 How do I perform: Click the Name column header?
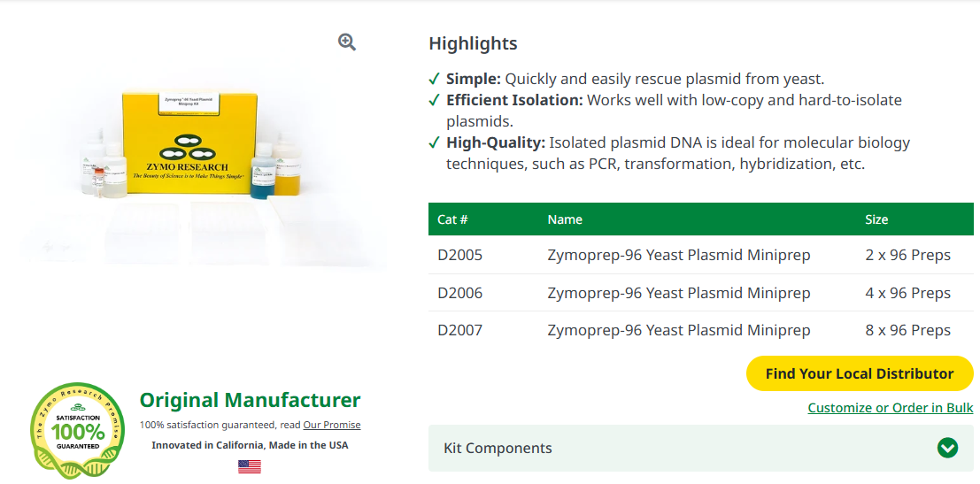click(x=565, y=219)
